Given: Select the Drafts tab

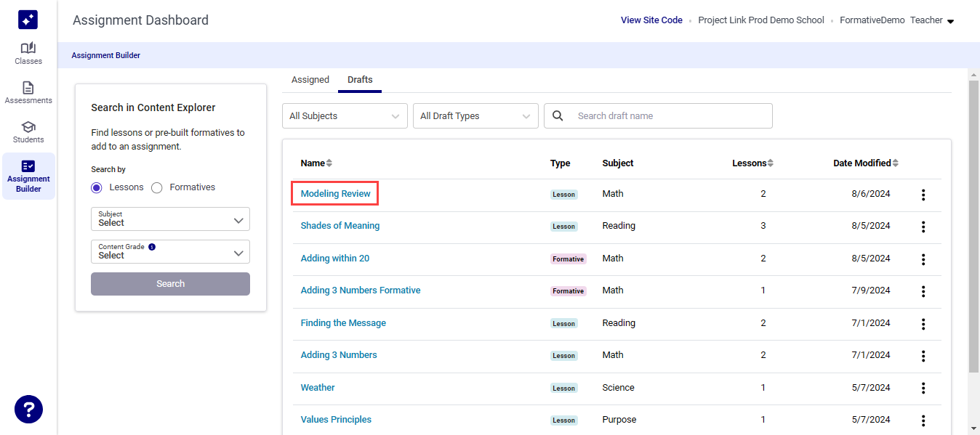Looking at the screenshot, I should [x=359, y=80].
